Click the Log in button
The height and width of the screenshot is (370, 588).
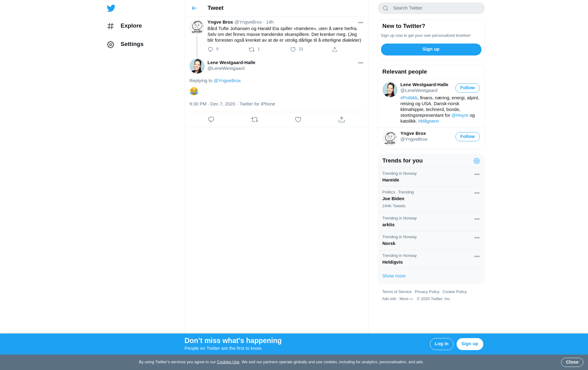click(x=441, y=344)
